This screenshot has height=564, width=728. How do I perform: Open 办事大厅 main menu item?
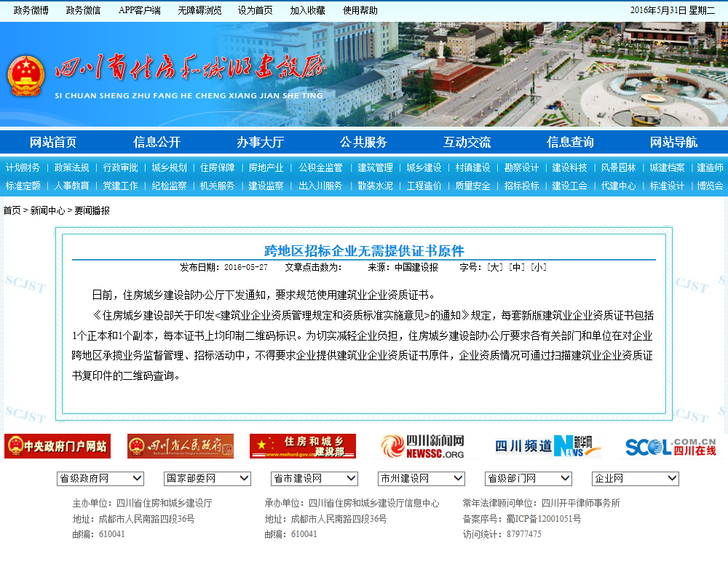click(260, 142)
